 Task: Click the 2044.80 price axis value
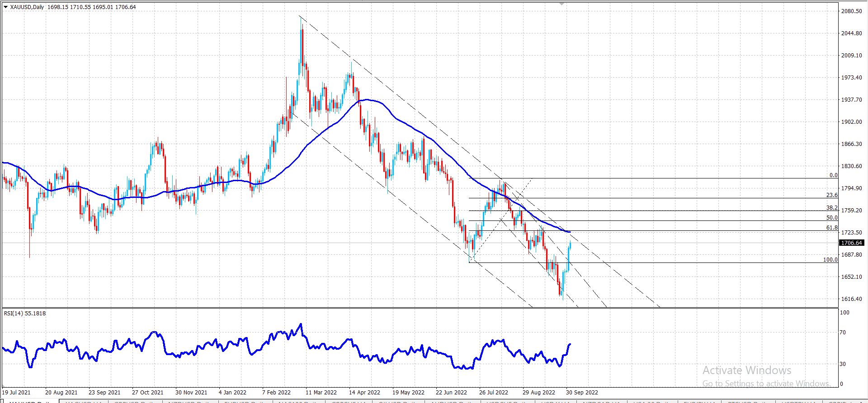[851, 33]
